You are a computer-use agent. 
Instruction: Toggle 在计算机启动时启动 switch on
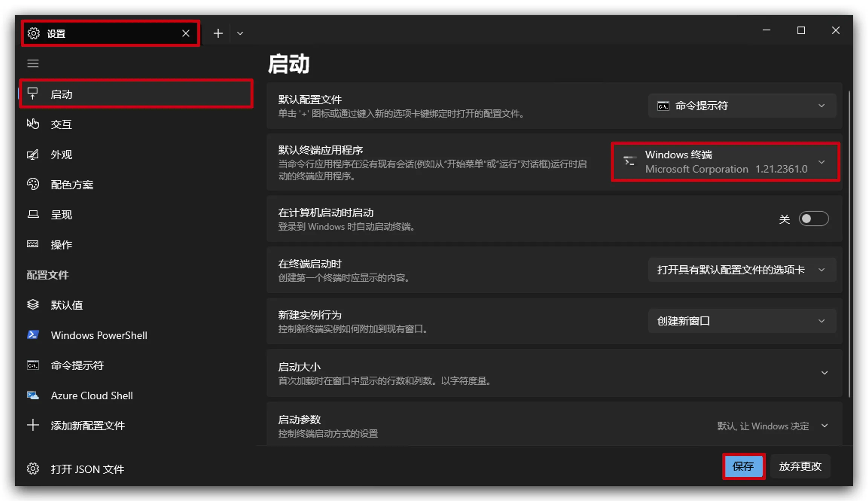[x=814, y=219]
